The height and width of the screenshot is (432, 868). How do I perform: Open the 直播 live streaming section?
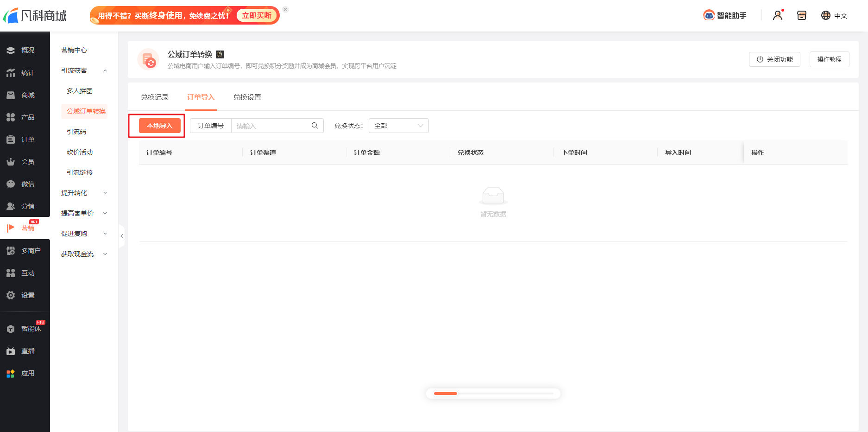point(25,351)
